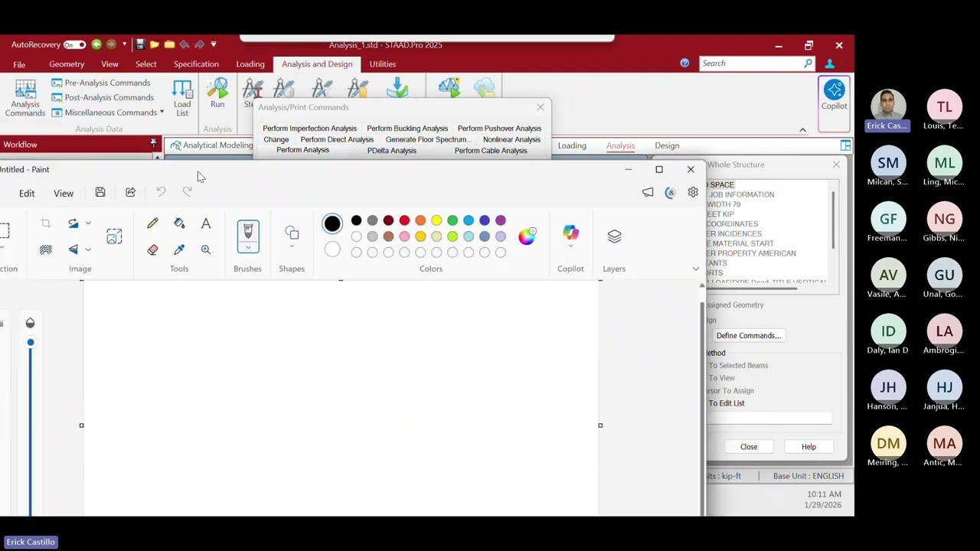Expand Miscellaneous Commands dropdown
Image resolution: width=980 pixels, height=551 pixels.
coord(162,112)
